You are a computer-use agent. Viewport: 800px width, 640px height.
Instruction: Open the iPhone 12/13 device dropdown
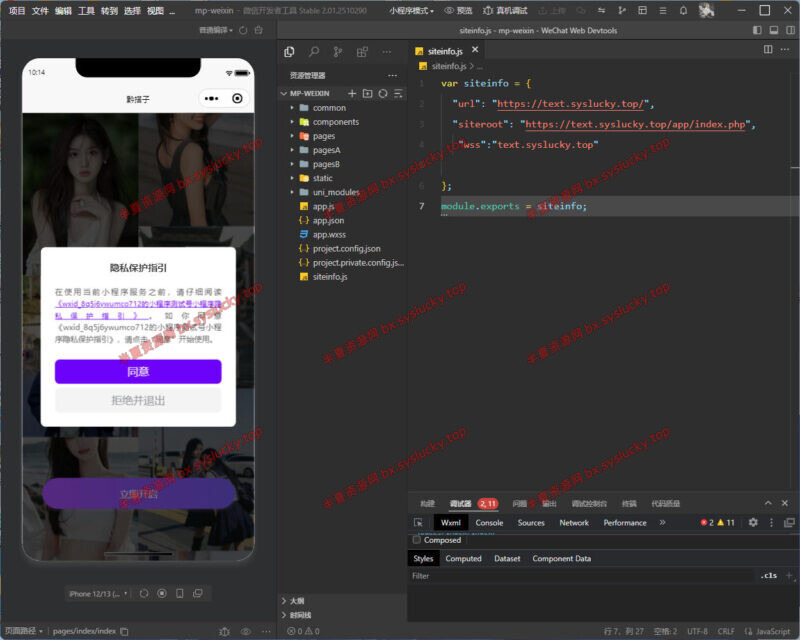[x=98, y=594]
